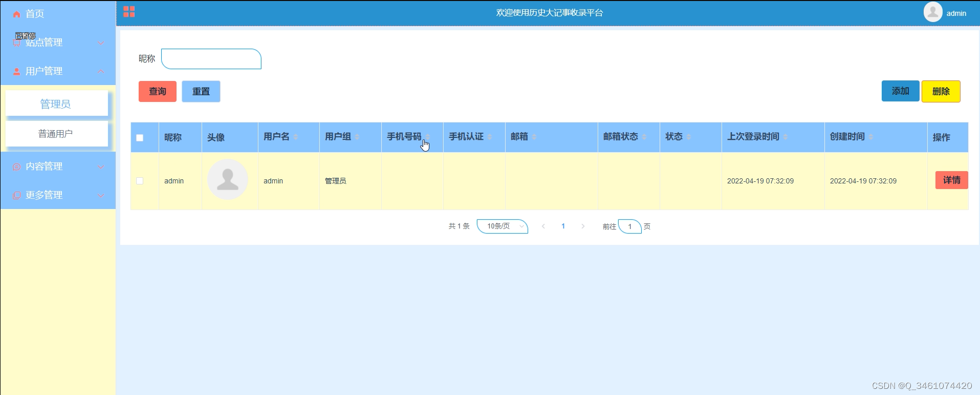This screenshot has width=980, height=395.
Task: Sort by 邮箱 column arrows
Action: click(x=534, y=137)
